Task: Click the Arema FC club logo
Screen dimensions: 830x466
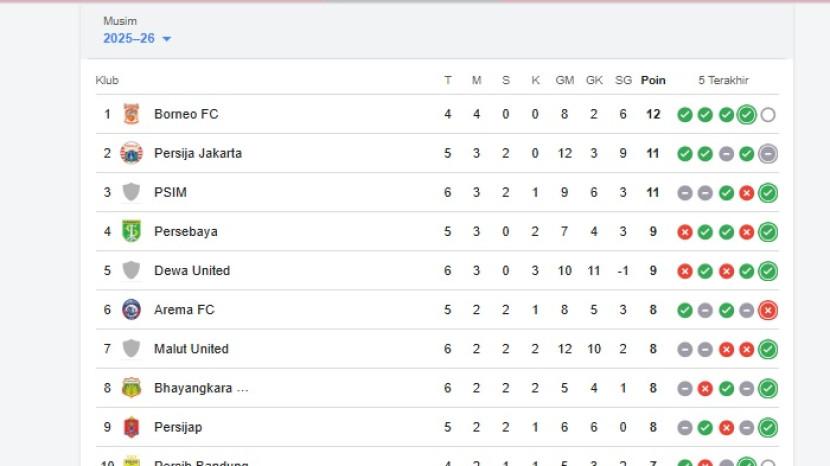Action: (x=131, y=309)
